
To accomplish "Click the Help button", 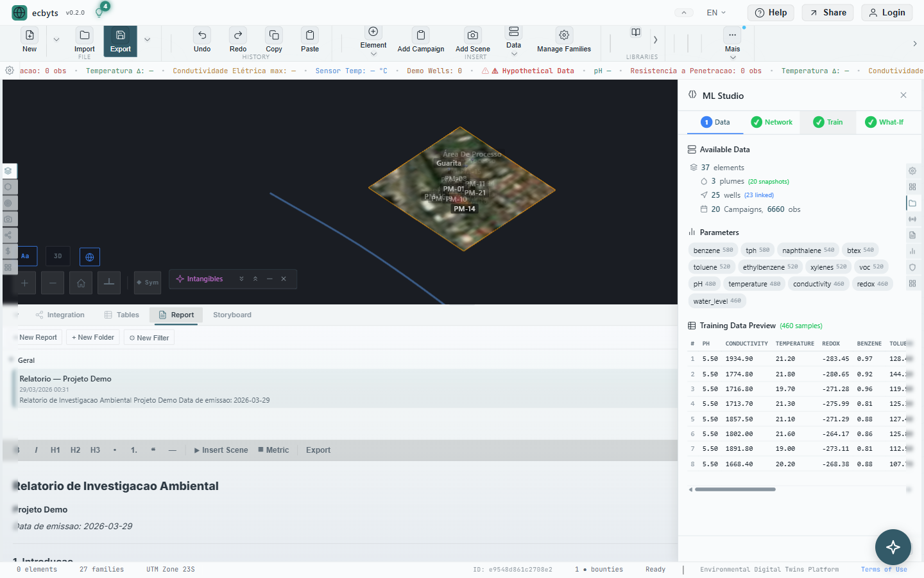I will coord(771,12).
